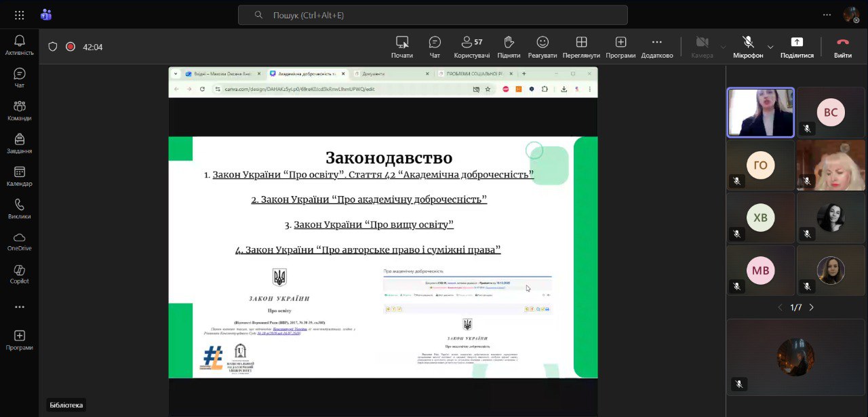Toggle the microphone (Мікрофон)
This screenshot has height=417, width=868.
pyautogui.click(x=748, y=46)
